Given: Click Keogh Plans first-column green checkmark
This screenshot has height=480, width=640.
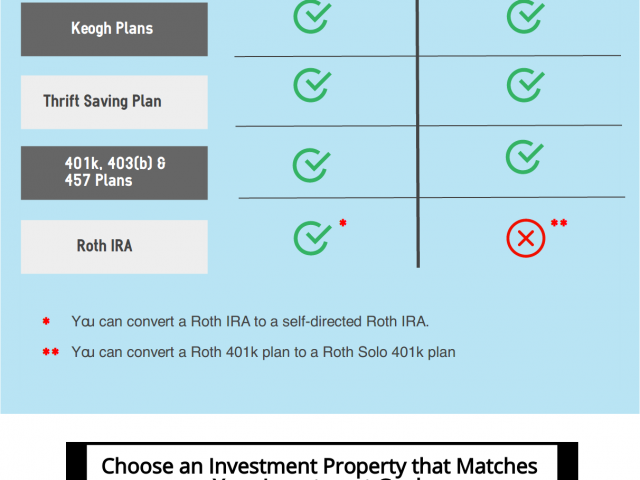Looking at the screenshot, I should pos(312,16).
